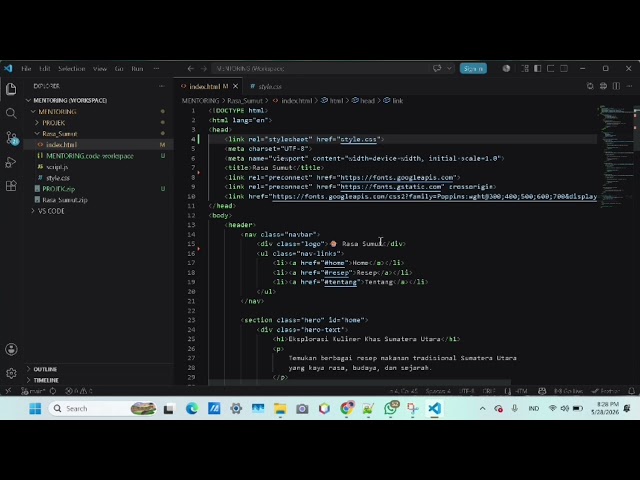640x480 pixels.
Task: Open the Accounts menu icon
Action: click(11, 349)
